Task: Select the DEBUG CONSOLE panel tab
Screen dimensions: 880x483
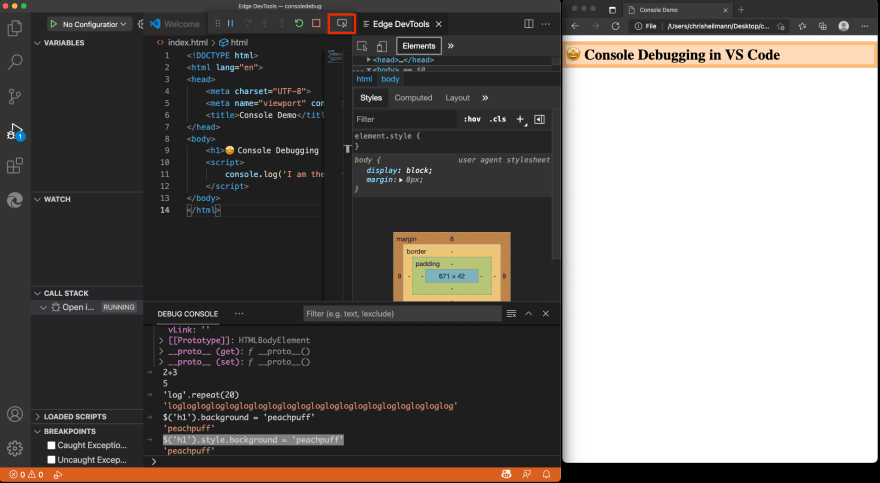Action: [187, 314]
